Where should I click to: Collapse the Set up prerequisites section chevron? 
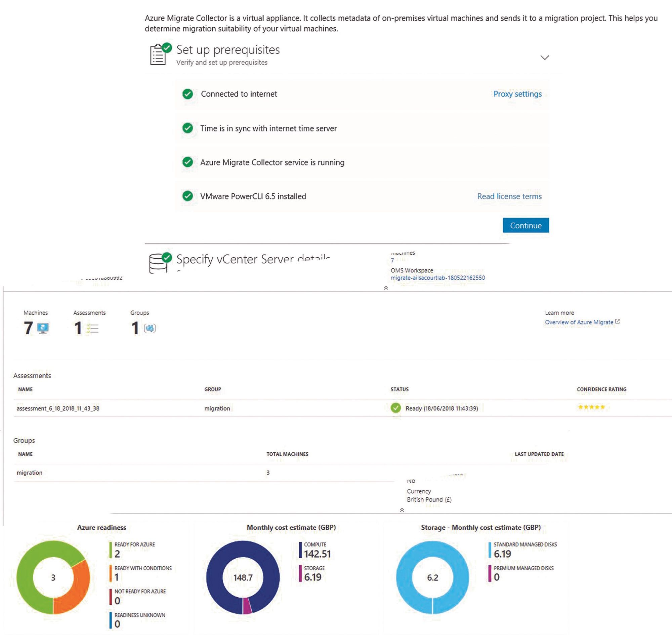point(545,57)
